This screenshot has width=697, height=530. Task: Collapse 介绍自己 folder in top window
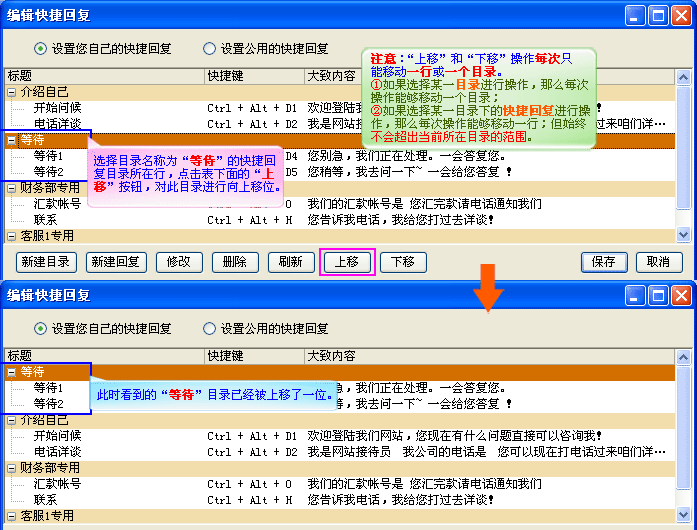[12, 92]
